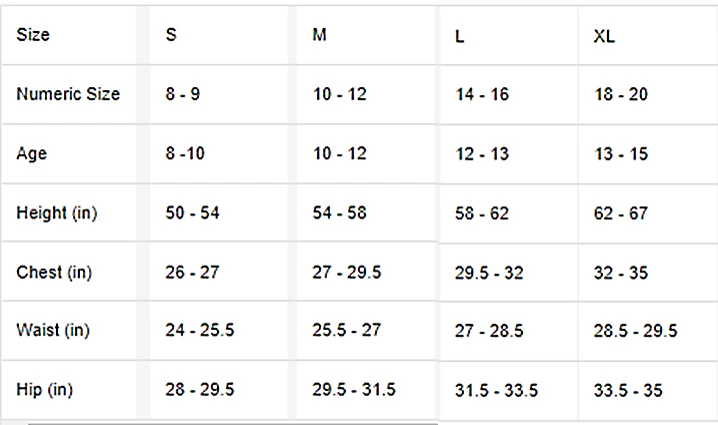Click the Numeric Size row label
Viewport: 718px width, 425px height.
coord(68,94)
